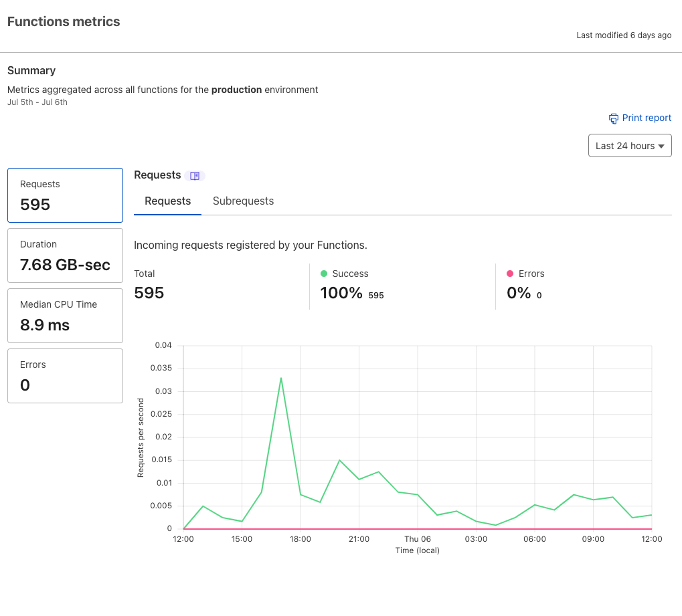Select the Errors 0 metric card
682x616 pixels.
65,376
